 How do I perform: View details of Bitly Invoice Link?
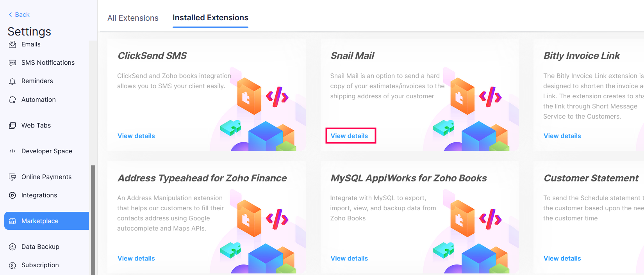tap(562, 135)
